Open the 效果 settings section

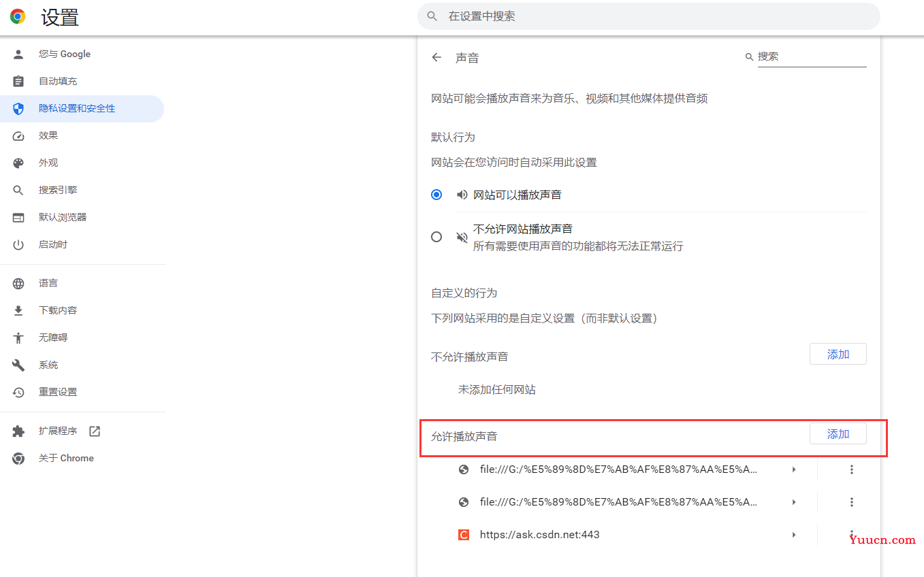(82, 135)
